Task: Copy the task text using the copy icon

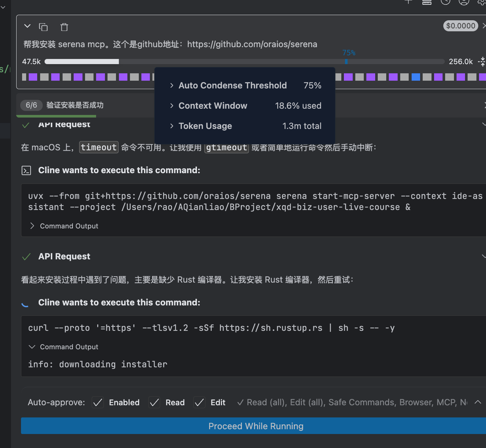Action: pos(43,27)
